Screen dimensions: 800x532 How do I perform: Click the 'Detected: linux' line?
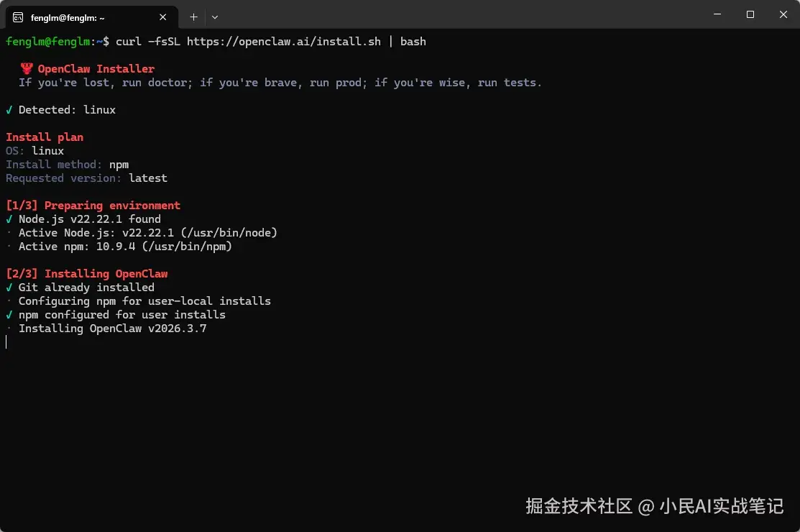tap(60, 110)
